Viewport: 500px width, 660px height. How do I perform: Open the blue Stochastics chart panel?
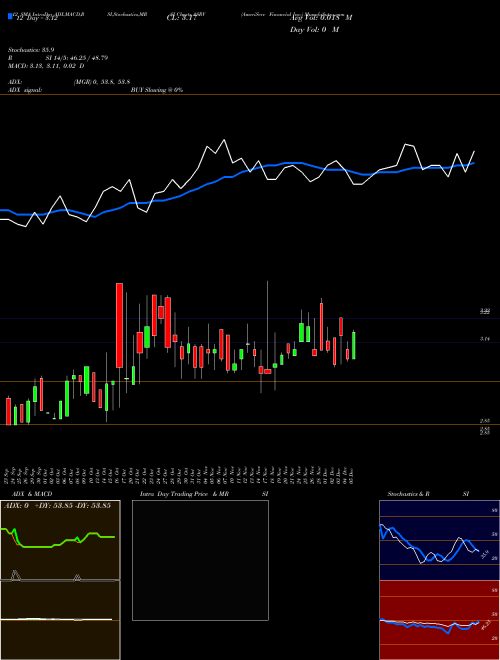click(439, 540)
